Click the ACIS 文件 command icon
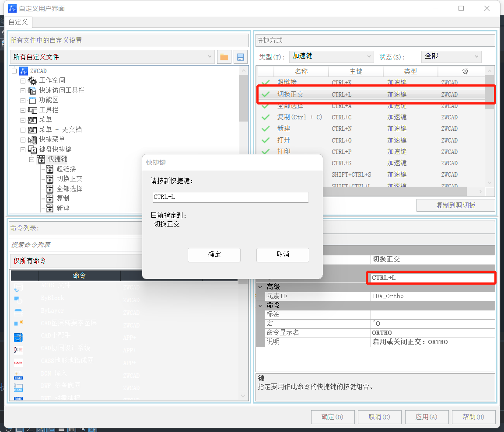 (18, 286)
